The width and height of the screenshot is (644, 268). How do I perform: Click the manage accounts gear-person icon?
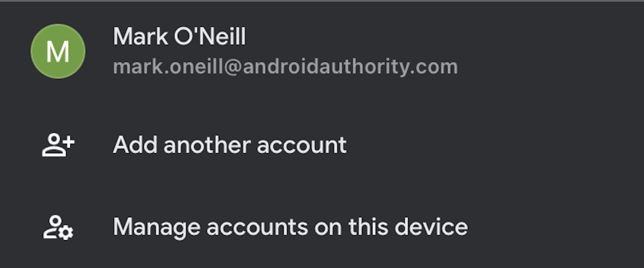point(58,227)
